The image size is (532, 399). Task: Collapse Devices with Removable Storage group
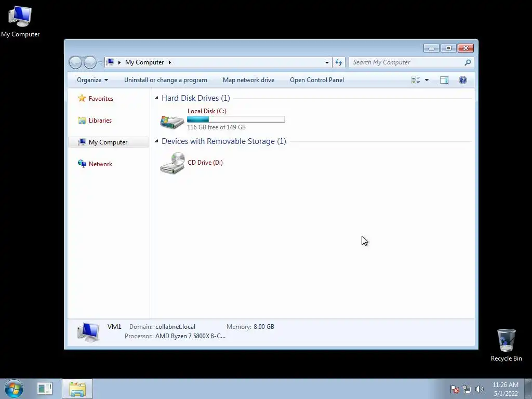[x=156, y=141]
